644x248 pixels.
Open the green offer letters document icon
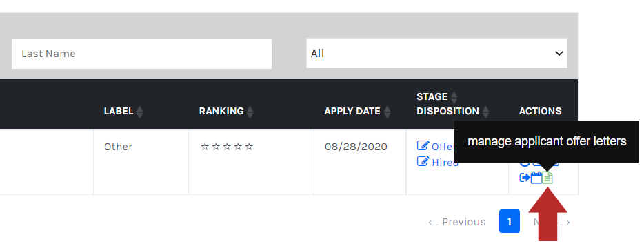[x=547, y=177]
